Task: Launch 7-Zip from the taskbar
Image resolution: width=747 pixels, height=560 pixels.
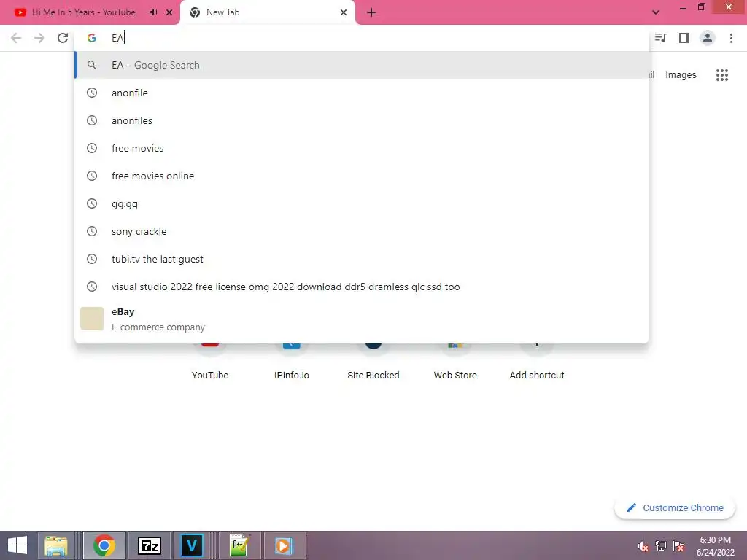Action: coord(149,545)
